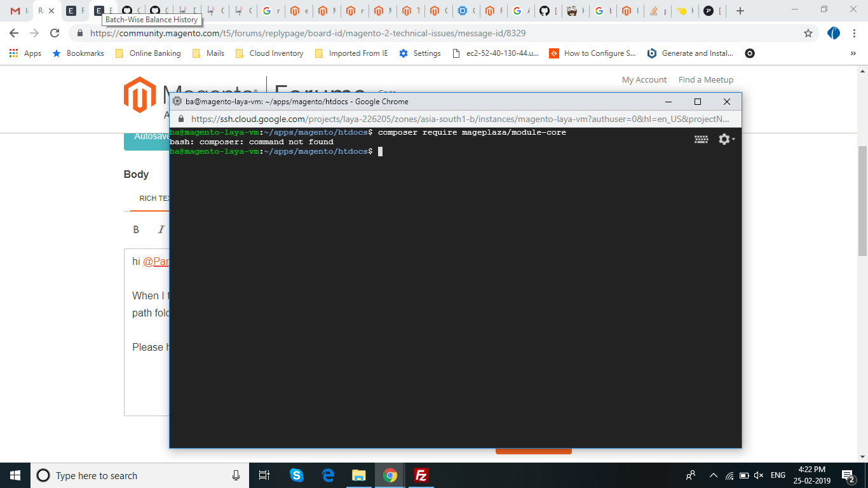Image resolution: width=868 pixels, height=488 pixels.
Task: Click the Find a Meetup link
Action: point(705,79)
